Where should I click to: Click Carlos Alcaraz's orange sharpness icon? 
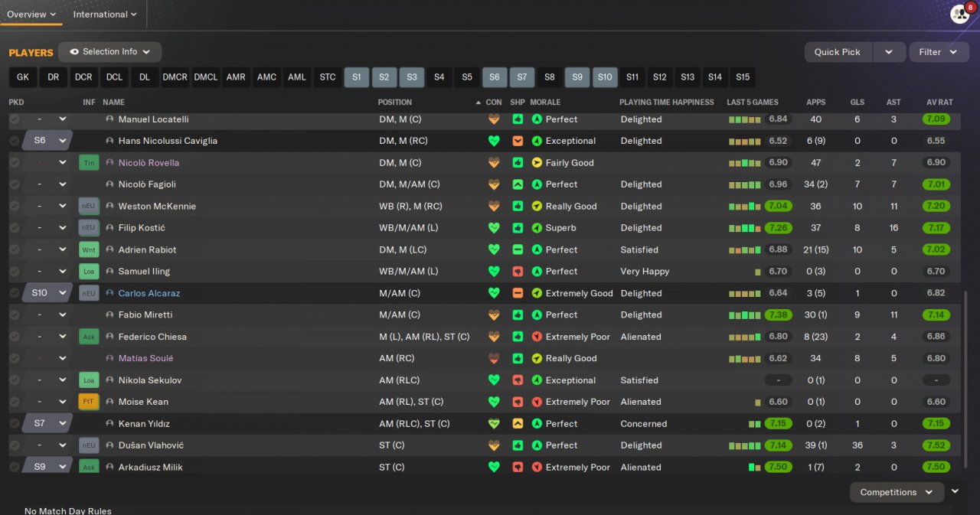click(518, 293)
